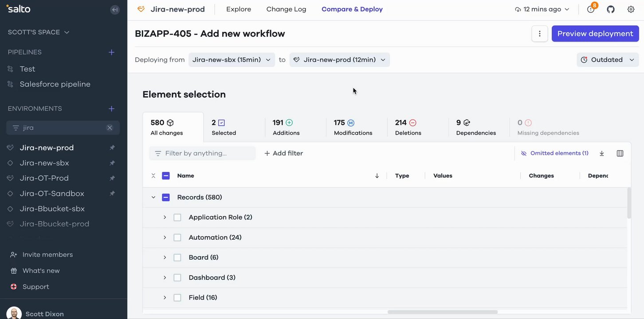
Task: Open the three-dot deployment options menu
Action: point(540,34)
